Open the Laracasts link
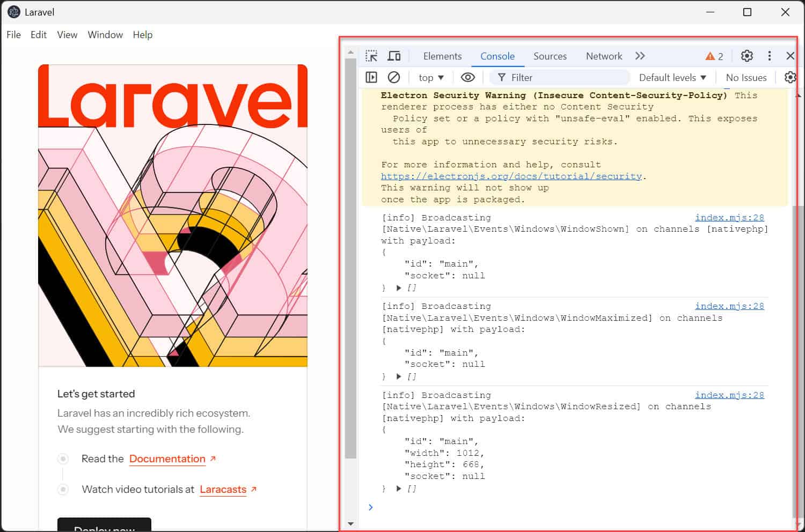This screenshot has width=805, height=532. coord(223,490)
